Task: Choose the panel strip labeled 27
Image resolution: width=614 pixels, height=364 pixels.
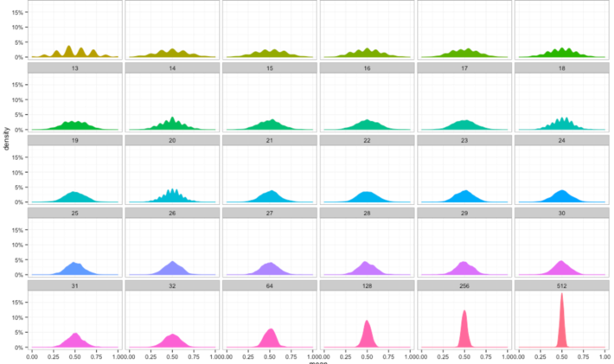Action: point(270,214)
